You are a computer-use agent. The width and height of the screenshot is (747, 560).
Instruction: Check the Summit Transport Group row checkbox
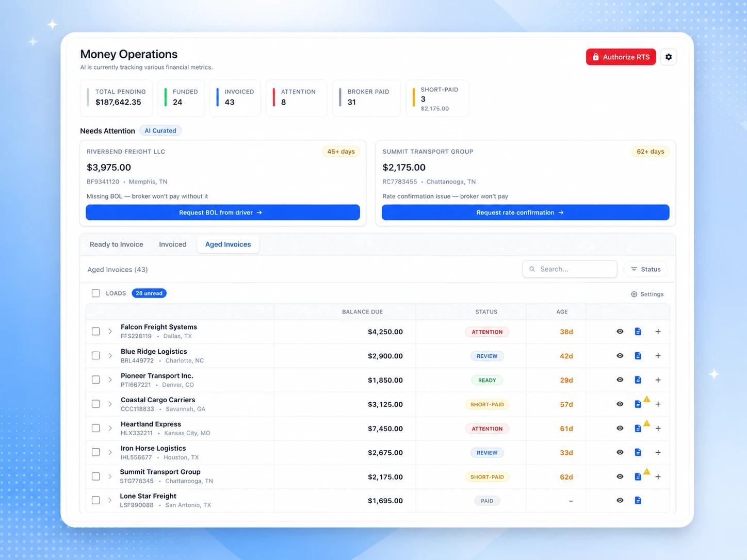pos(96,477)
